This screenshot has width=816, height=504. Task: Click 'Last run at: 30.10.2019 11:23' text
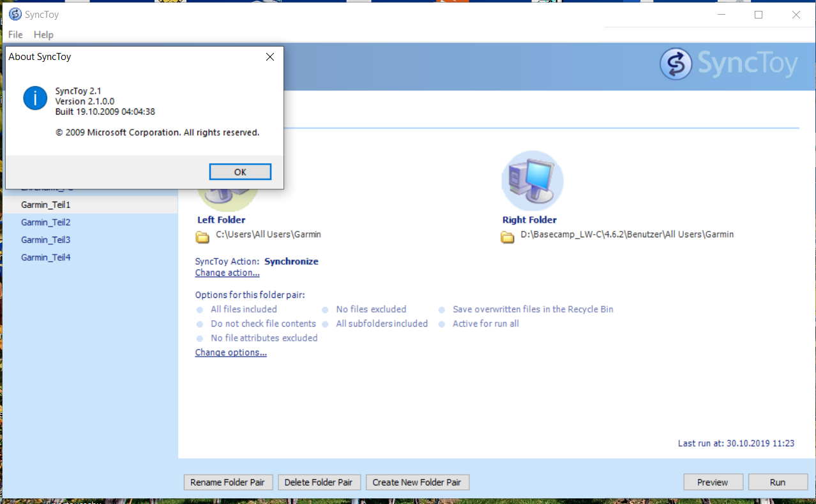click(x=736, y=443)
